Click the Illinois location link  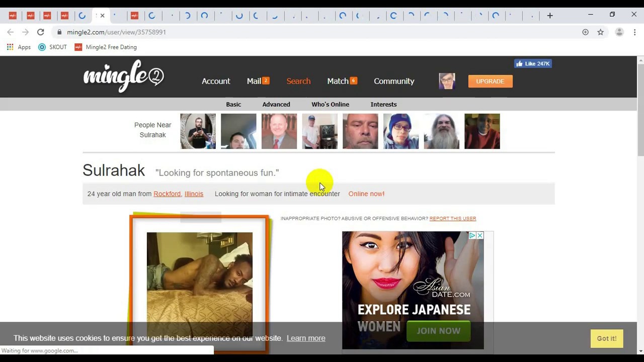click(x=194, y=194)
